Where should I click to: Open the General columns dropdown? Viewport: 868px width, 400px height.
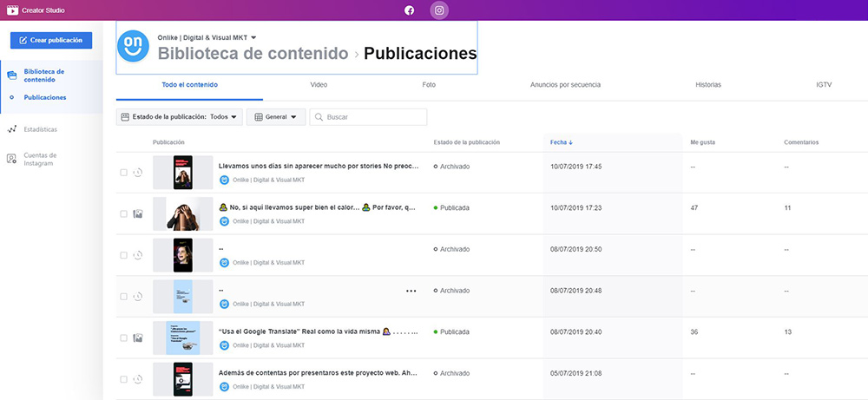coord(275,117)
